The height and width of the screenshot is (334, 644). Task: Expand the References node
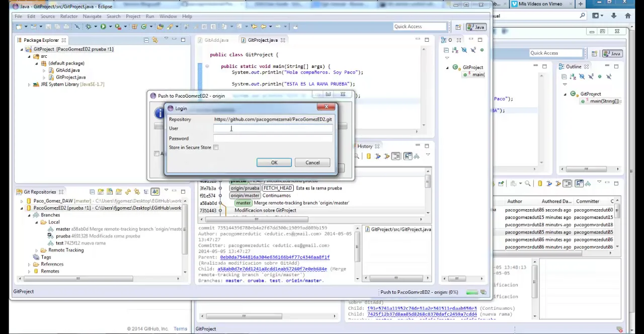tap(29, 264)
